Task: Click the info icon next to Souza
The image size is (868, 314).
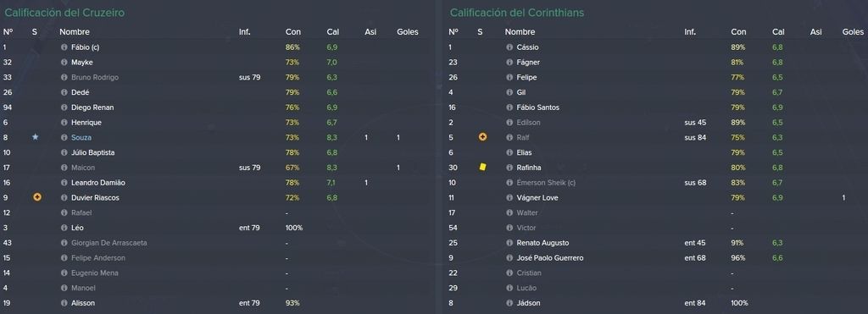Action: tap(64, 137)
